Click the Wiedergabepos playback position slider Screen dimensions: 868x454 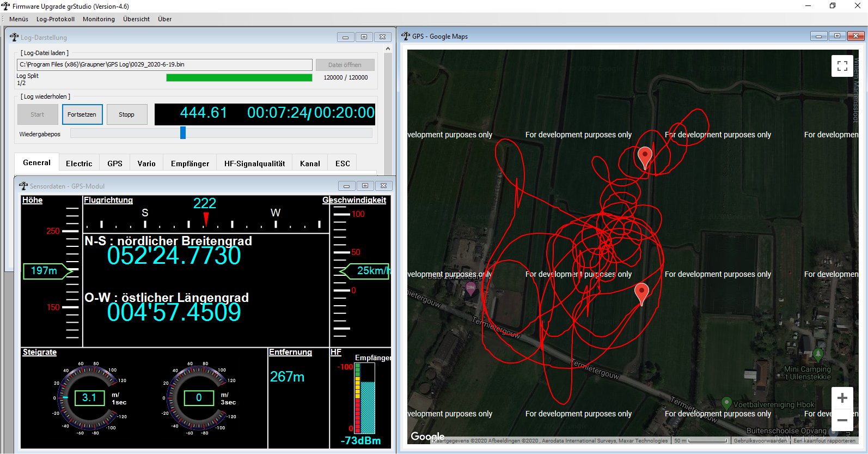[x=221, y=133]
